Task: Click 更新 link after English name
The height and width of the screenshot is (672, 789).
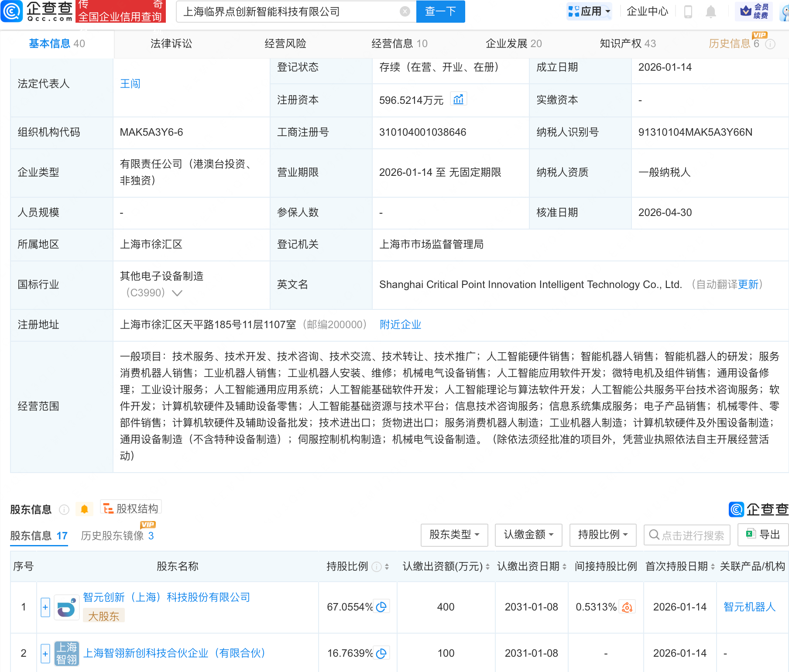Action: (748, 285)
